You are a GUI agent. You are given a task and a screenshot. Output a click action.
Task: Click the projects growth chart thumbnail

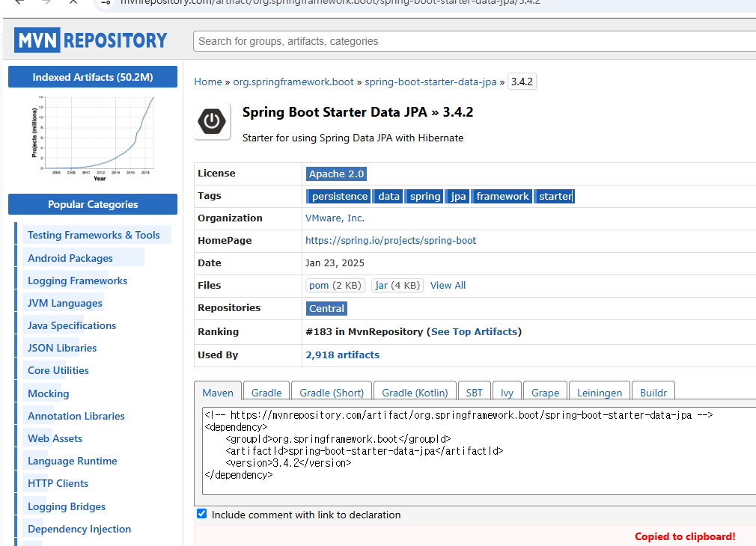[x=93, y=139]
